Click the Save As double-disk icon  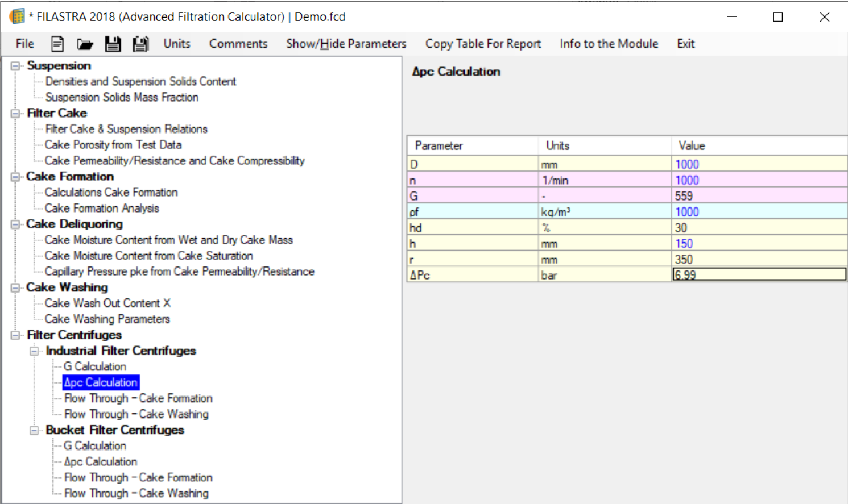[x=140, y=44]
